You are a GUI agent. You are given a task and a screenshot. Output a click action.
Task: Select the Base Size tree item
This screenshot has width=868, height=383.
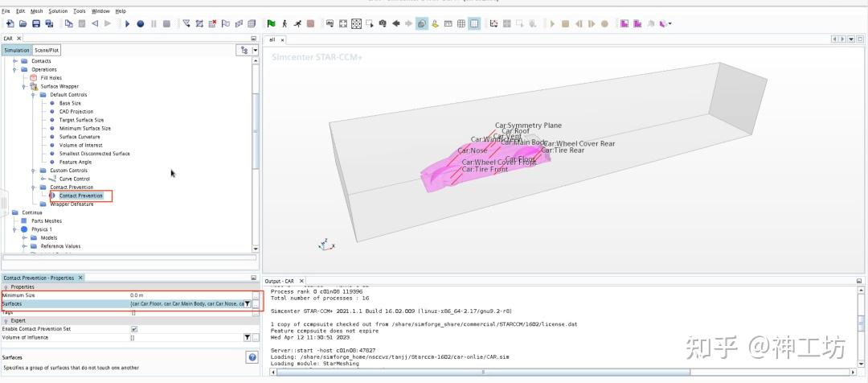[70, 103]
